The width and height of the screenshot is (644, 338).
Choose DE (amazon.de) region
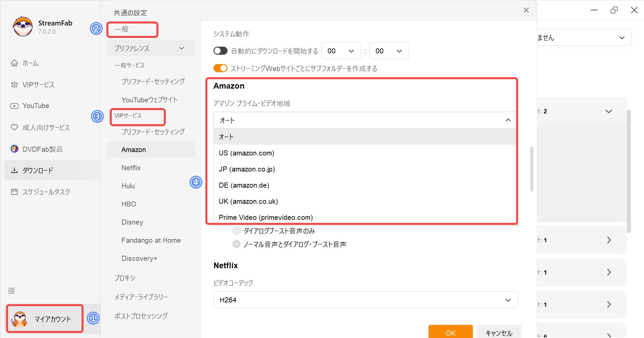pos(365,185)
